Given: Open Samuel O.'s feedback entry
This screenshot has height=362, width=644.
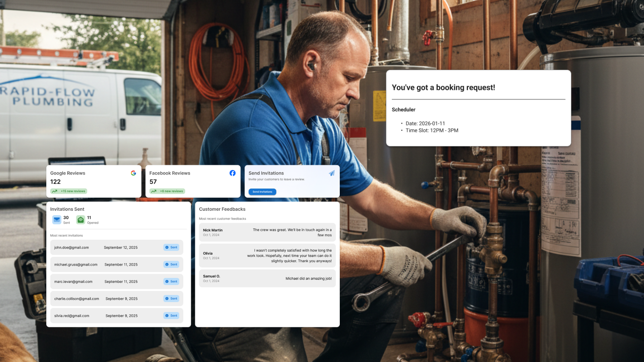Looking at the screenshot, I should tap(267, 279).
